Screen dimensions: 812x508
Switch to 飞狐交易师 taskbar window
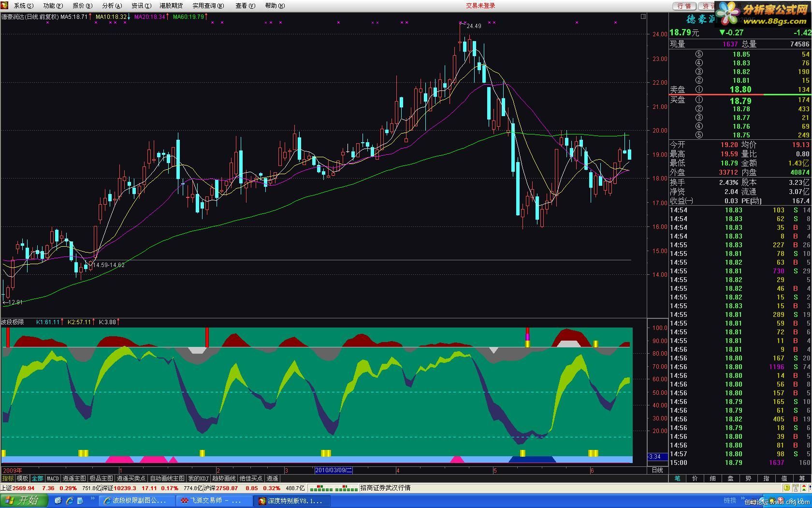pos(215,501)
